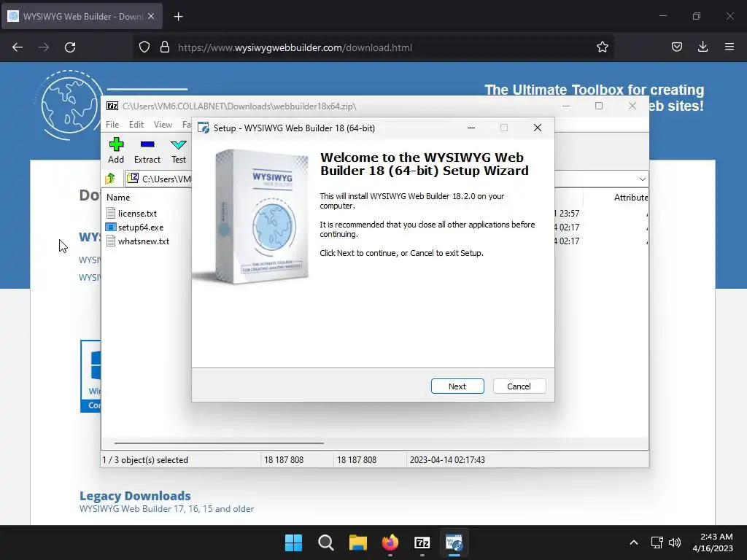Click Next in the Setup wizard
Viewport: 747px width, 560px height.
[x=457, y=386]
